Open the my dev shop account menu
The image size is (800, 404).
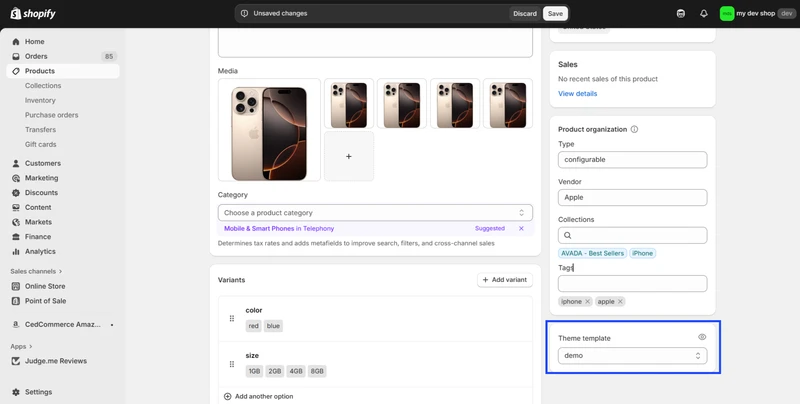(757, 14)
